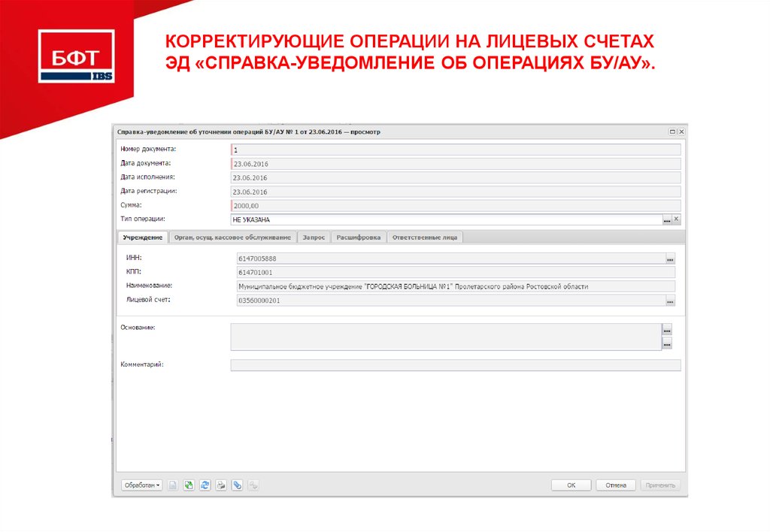Expand the Обработан status dropdown
The image size is (770, 532).
pos(141,485)
